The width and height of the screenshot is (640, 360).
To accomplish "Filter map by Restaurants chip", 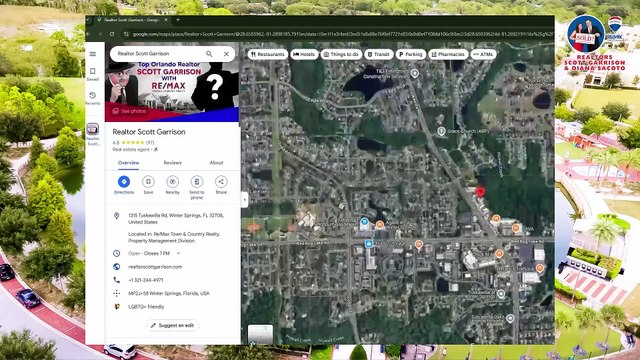I will tap(267, 54).
